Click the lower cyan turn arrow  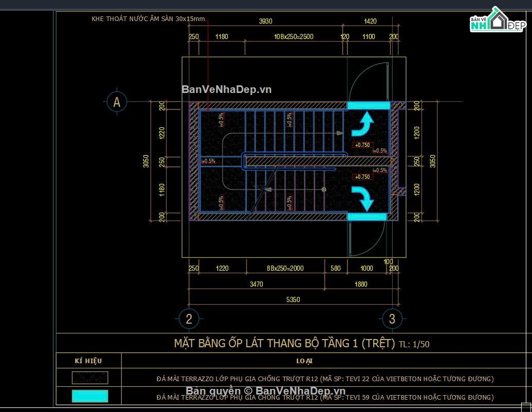pyautogui.click(x=363, y=198)
